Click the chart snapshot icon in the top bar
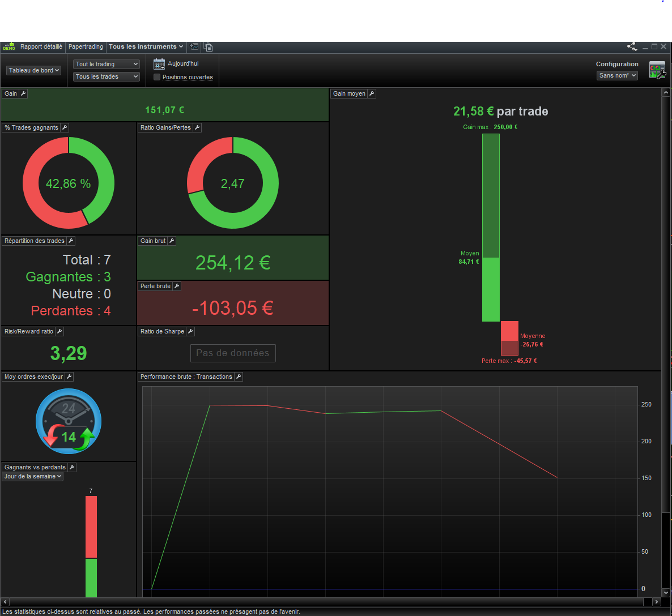 point(194,46)
